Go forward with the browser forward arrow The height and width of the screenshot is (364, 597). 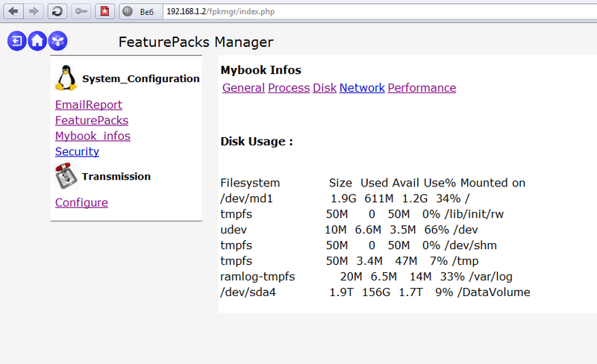tap(34, 11)
